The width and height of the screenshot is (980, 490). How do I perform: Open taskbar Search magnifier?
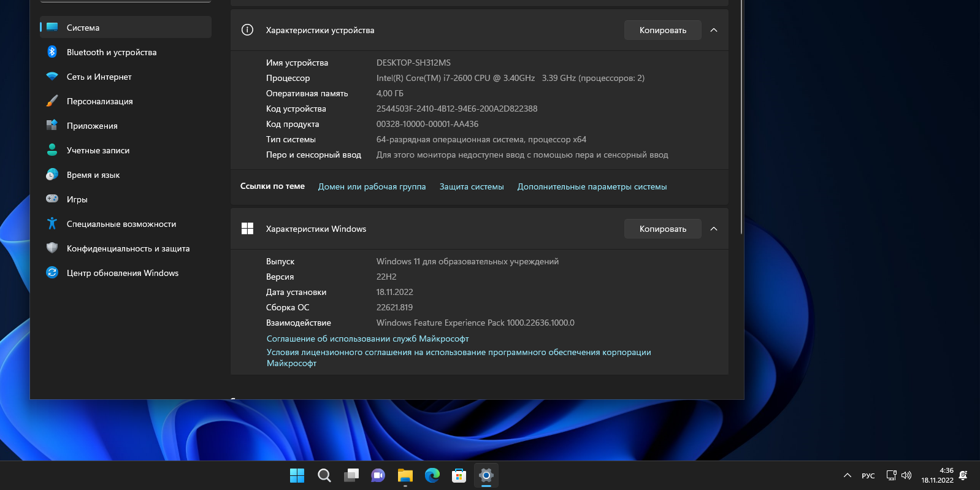(x=324, y=475)
